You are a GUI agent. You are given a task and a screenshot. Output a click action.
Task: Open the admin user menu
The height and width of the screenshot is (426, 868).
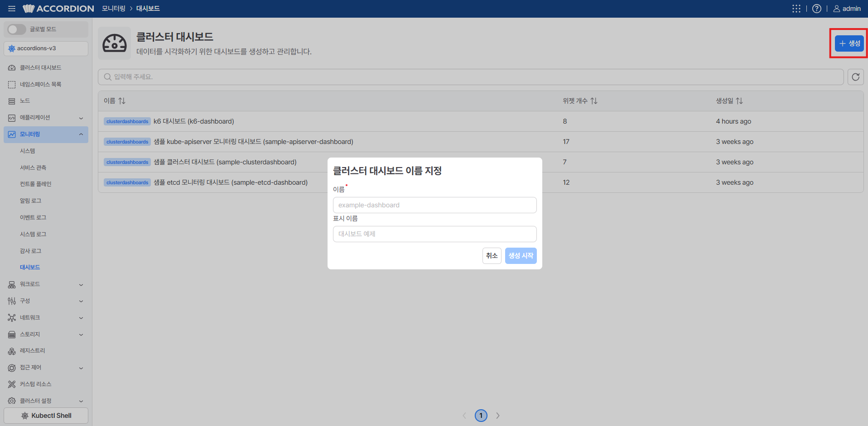click(847, 9)
